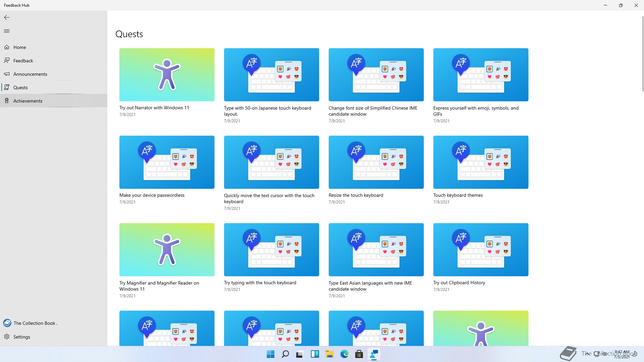Click The Collection Book avatar icon
This screenshot has width=644, height=362.
[x=7, y=323]
